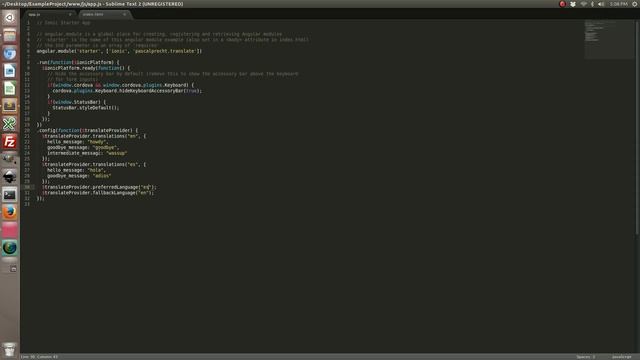The image size is (640, 360).
Task: Click the $ionicPlatform.ready(function() line
Action: tap(86, 68)
